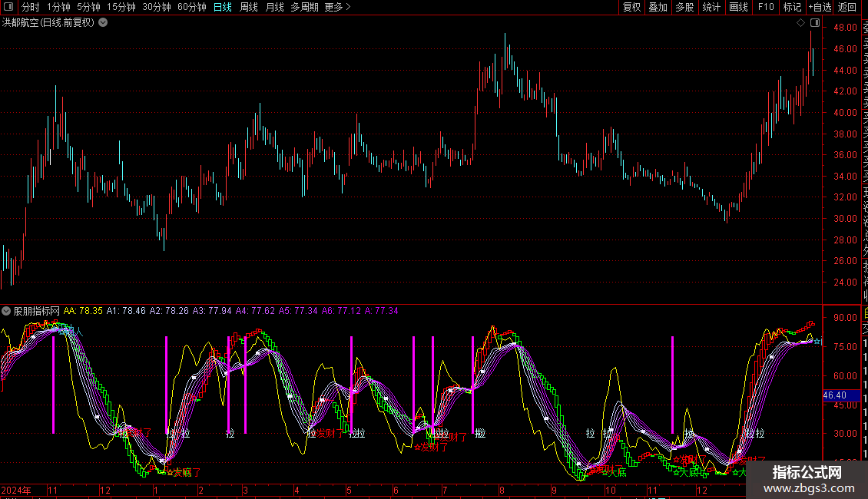
Task: Select the 15分钟 timeframe
Action: [121, 7]
